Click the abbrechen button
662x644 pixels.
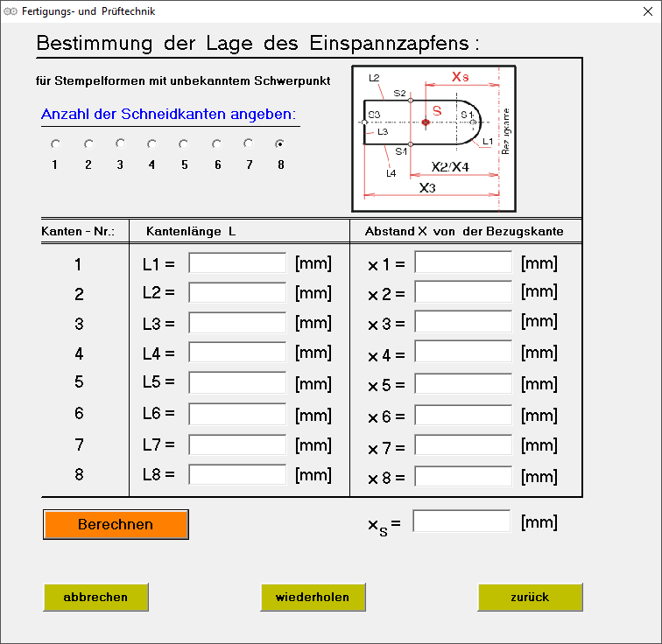click(95, 598)
